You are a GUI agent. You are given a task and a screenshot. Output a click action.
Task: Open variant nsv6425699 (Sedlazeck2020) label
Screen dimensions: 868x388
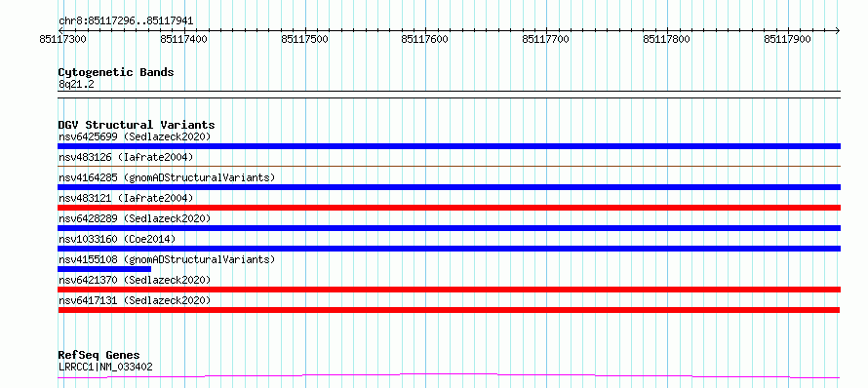[x=135, y=136]
